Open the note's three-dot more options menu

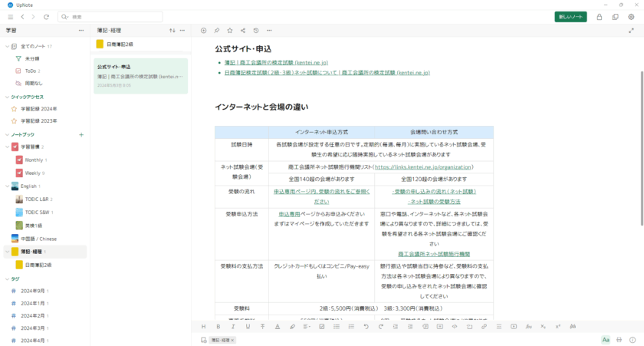[x=269, y=31]
